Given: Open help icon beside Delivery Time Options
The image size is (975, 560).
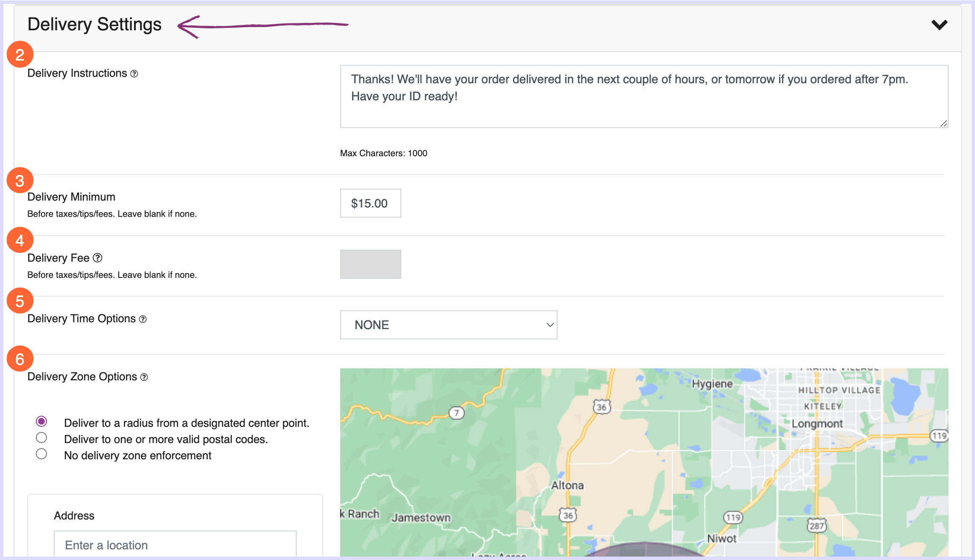Looking at the screenshot, I should pyautogui.click(x=143, y=319).
